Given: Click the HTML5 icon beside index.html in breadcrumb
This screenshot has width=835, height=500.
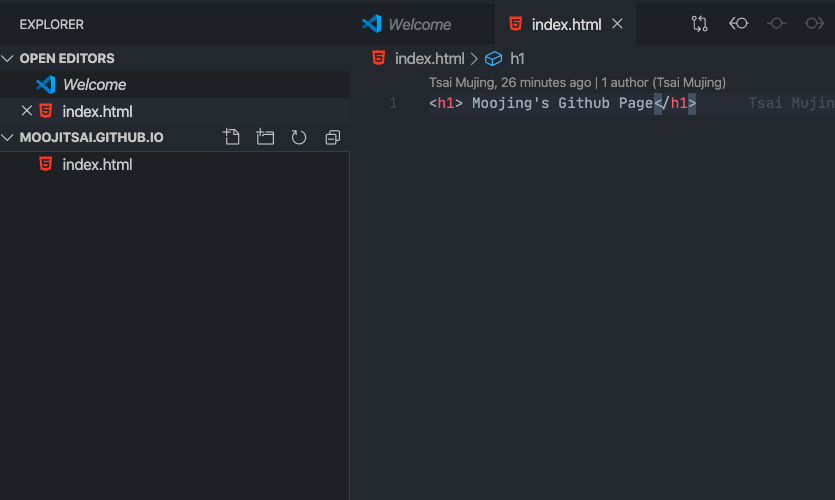Looking at the screenshot, I should tap(379, 58).
